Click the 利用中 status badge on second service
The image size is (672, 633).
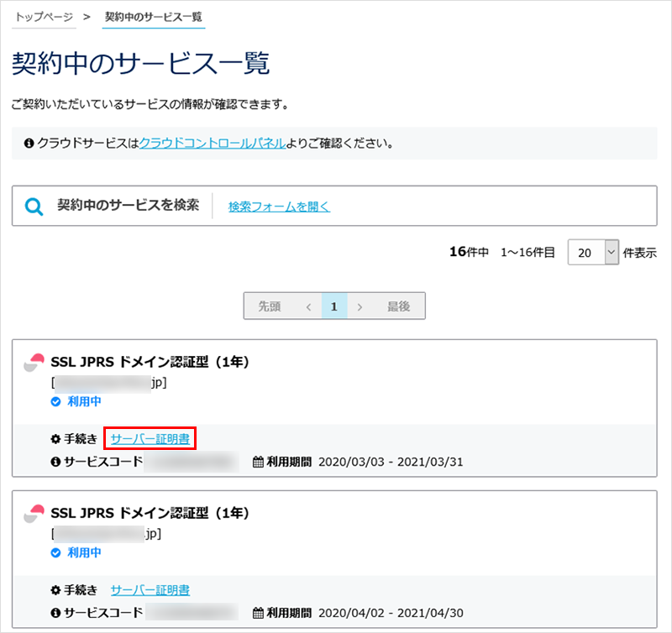click(78, 552)
